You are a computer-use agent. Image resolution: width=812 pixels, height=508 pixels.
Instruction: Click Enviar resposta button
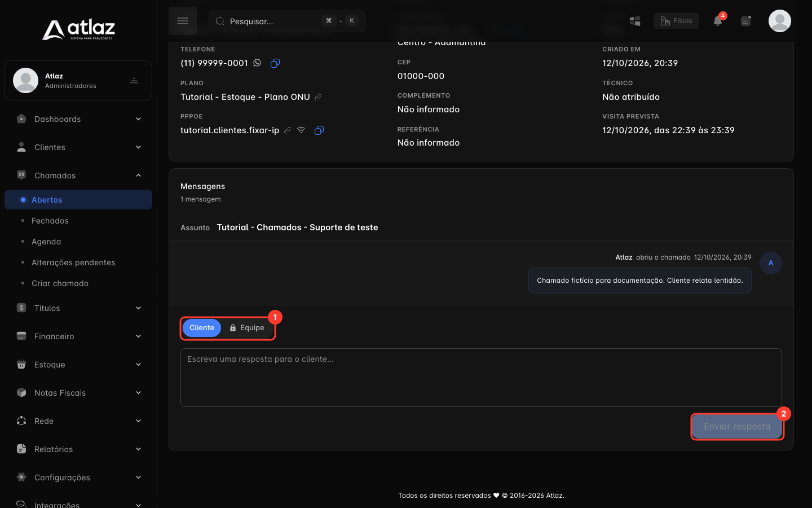click(737, 427)
